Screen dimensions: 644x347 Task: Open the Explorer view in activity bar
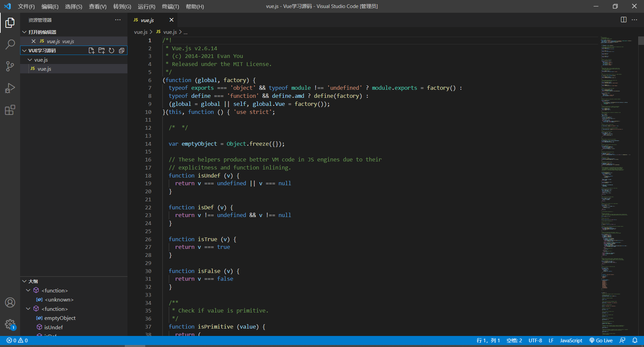[x=10, y=23]
